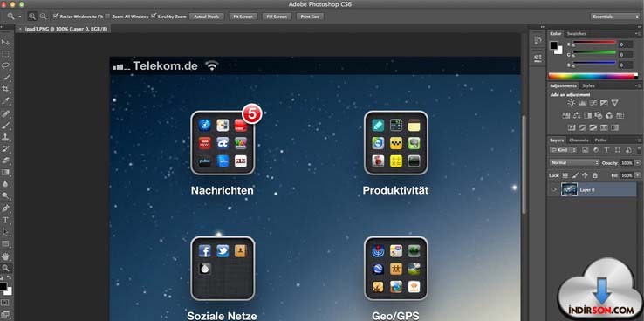Select the Zoom tool in the toolbox

5,268
